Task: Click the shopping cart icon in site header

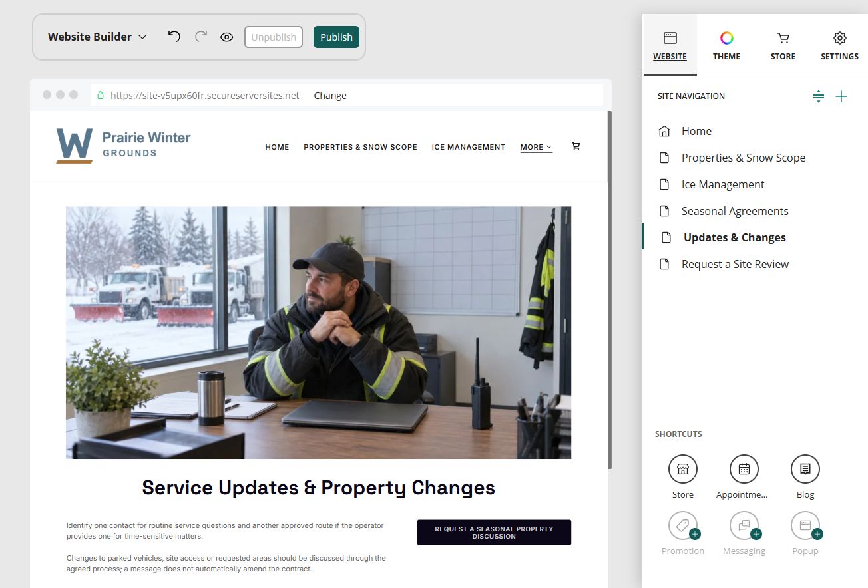Action: click(x=576, y=146)
